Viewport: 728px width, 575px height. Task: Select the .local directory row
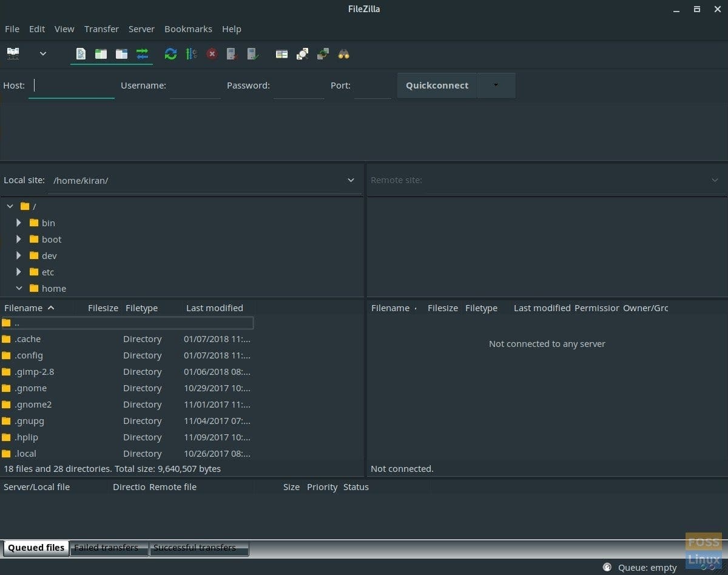(x=127, y=454)
